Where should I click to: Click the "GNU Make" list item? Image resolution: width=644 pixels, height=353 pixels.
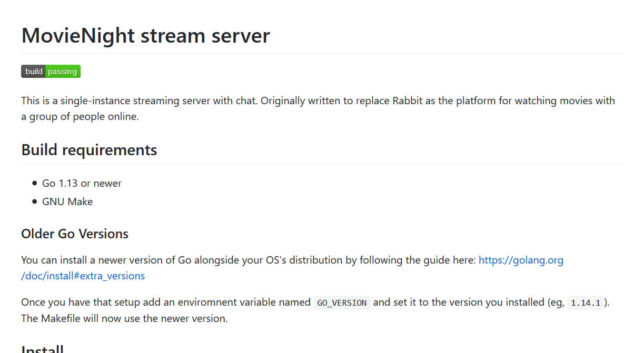click(67, 201)
